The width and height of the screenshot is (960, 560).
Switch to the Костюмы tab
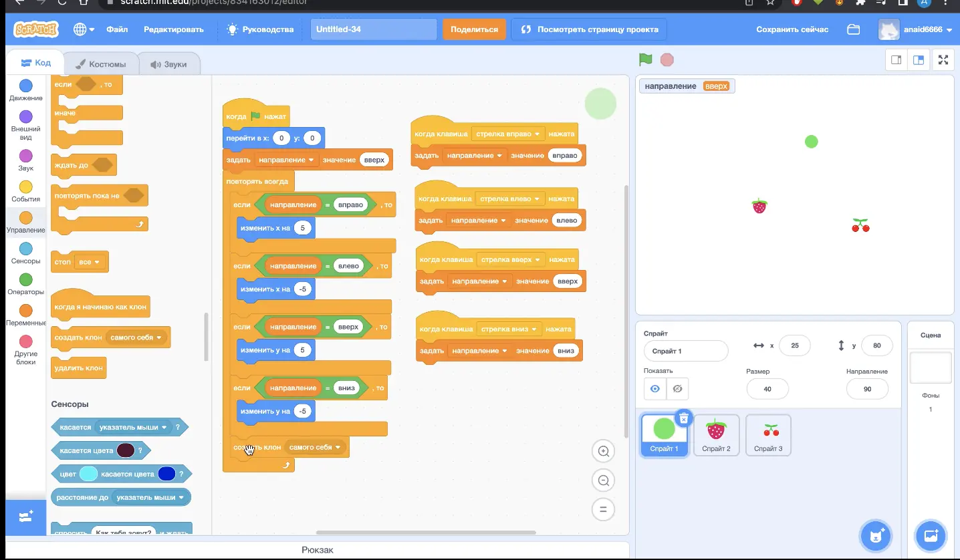[101, 64]
